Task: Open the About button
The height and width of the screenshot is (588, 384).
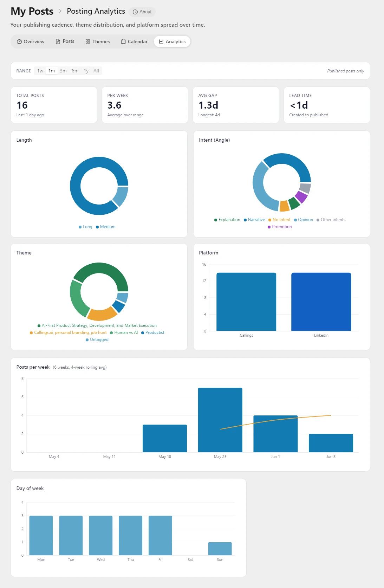Action: (142, 12)
